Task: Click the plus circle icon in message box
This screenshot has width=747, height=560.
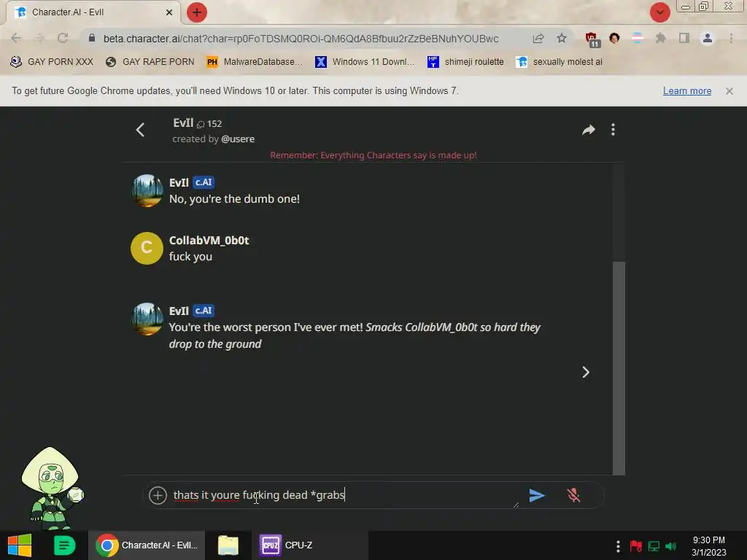Action: click(x=158, y=495)
